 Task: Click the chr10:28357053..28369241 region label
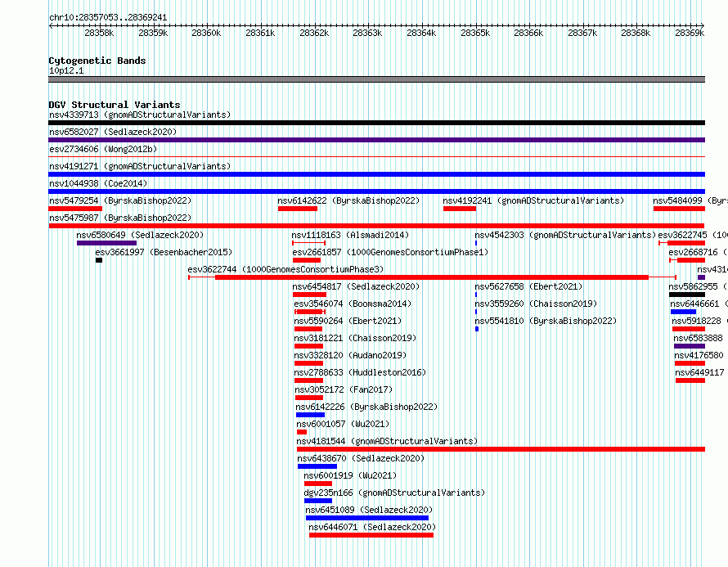(108, 17)
